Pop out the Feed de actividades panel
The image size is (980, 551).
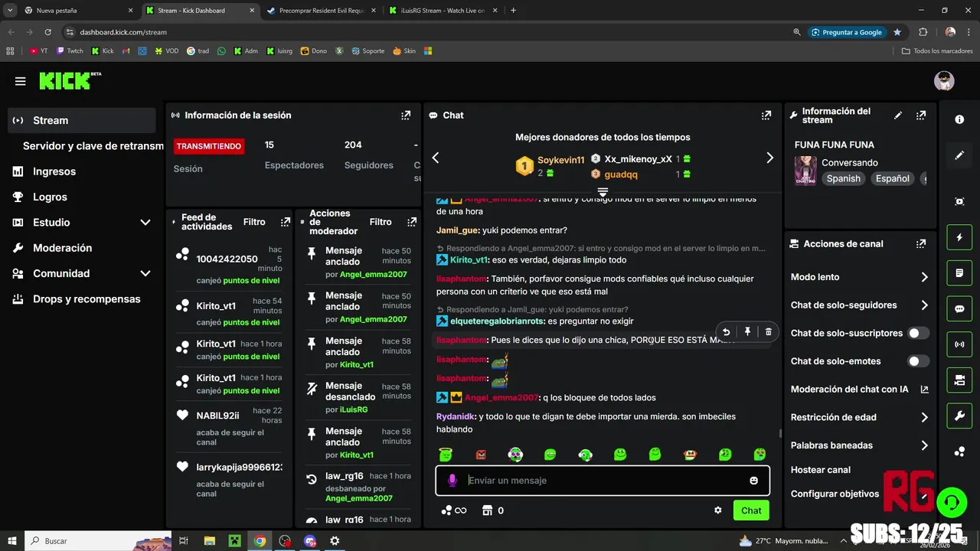coord(286,222)
